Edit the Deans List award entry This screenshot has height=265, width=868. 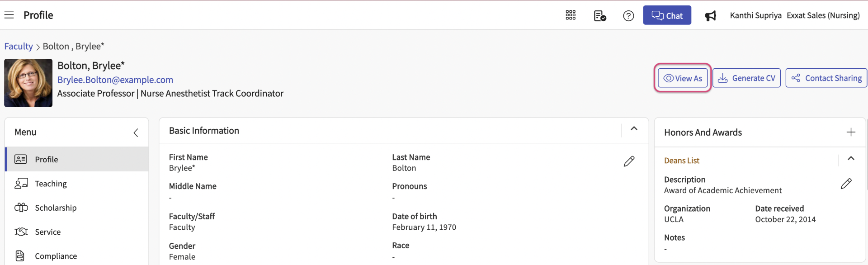(846, 184)
